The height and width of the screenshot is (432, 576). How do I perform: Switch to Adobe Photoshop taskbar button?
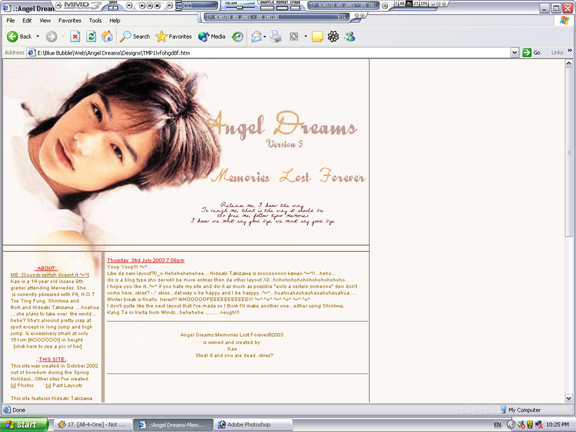click(253, 425)
